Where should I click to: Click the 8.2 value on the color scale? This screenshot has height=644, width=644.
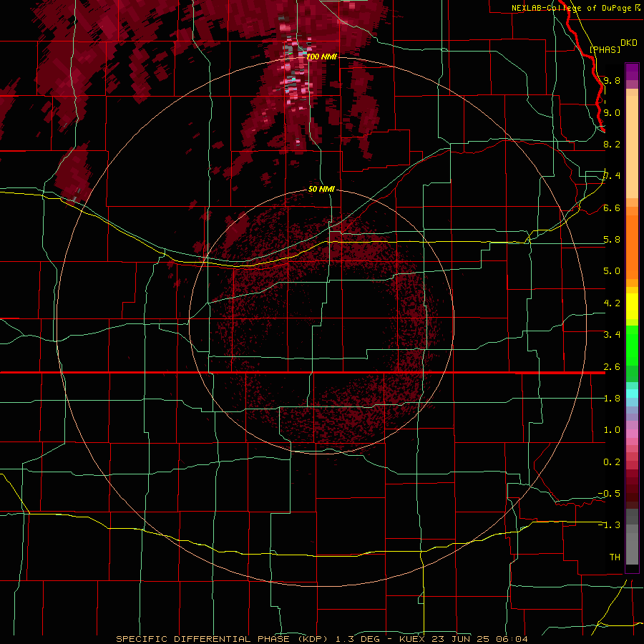(x=612, y=144)
